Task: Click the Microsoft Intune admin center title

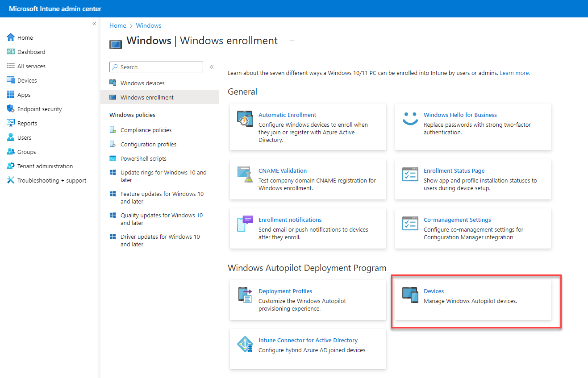Action: point(55,9)
